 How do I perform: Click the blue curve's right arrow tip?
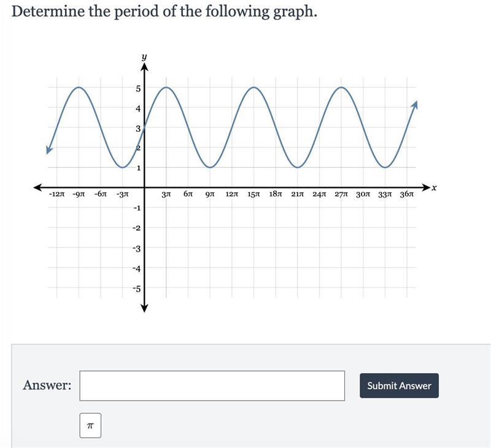coord(415,104)
